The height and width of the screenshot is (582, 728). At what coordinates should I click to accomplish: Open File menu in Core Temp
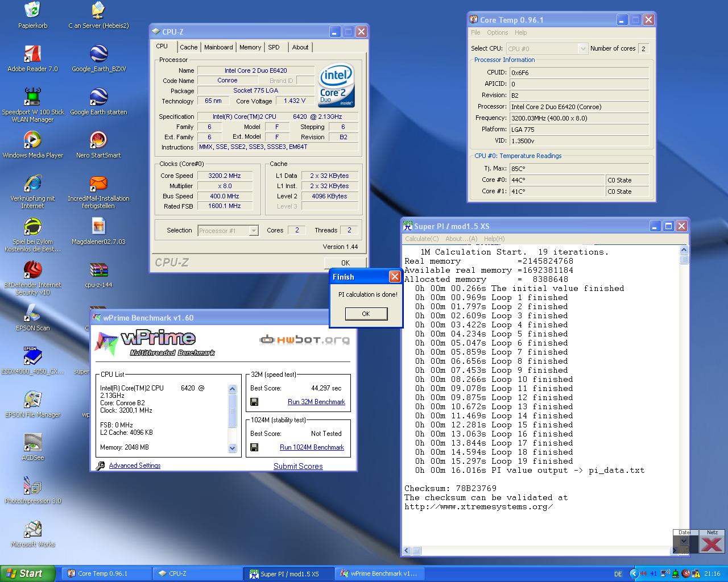click(475, 32)
